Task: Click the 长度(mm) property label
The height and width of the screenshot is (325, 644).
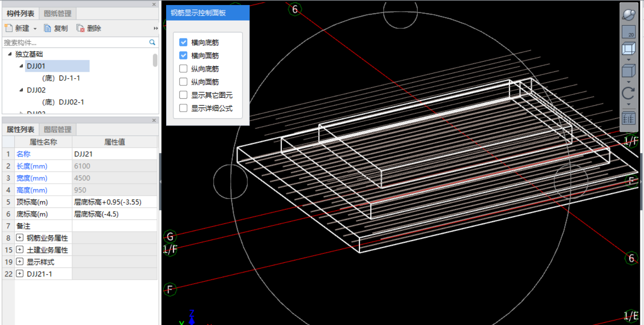Action: (x=32, y=166)
